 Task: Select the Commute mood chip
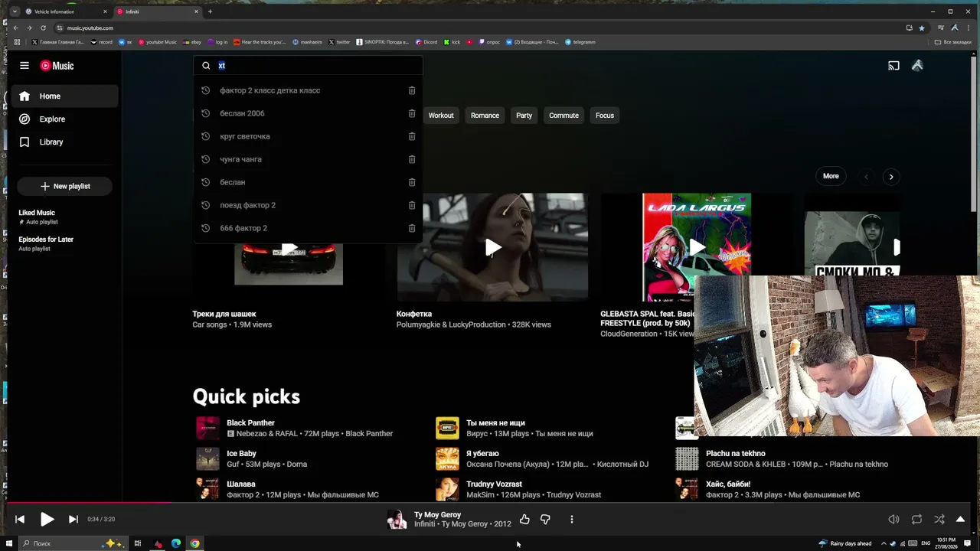[x=563, y=116]
